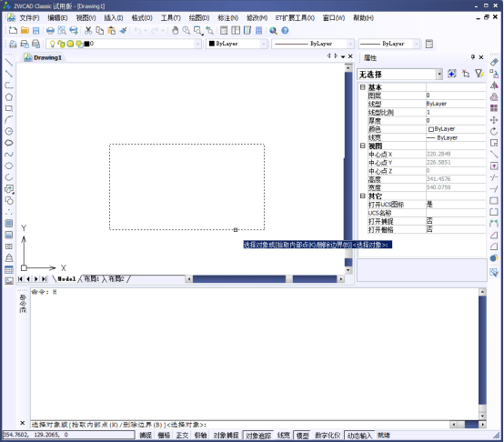
Task: Open the Help question mark icon
Action: click(285, 31)
